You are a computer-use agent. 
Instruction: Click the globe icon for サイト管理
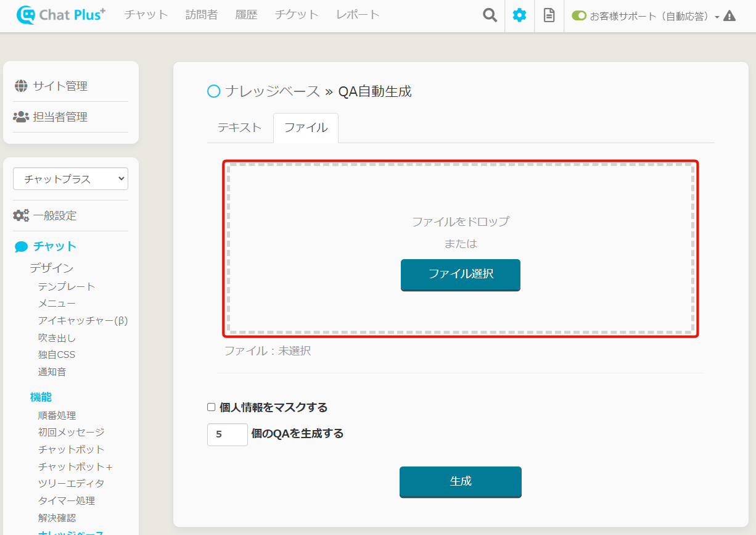pyautogui.click(x=21, y=86)
